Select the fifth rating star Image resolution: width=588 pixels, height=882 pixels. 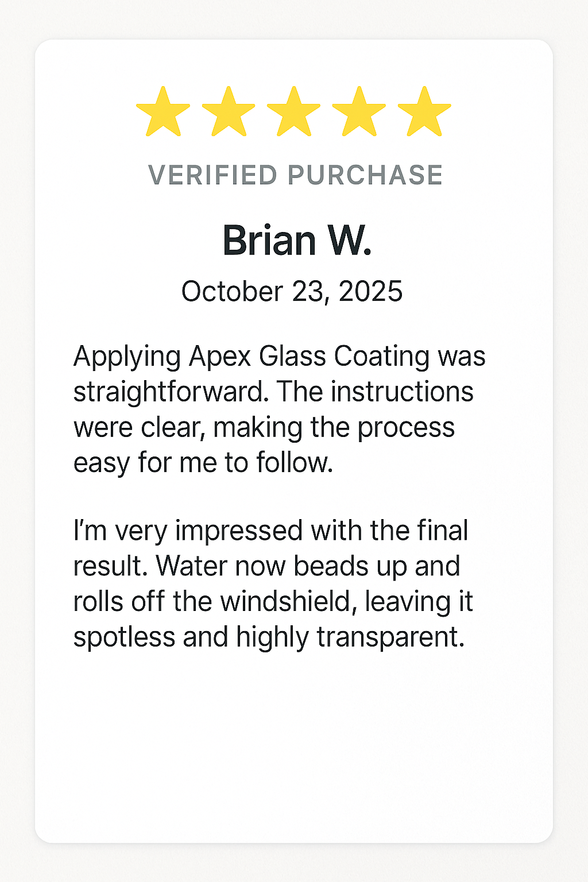point(424,112)
